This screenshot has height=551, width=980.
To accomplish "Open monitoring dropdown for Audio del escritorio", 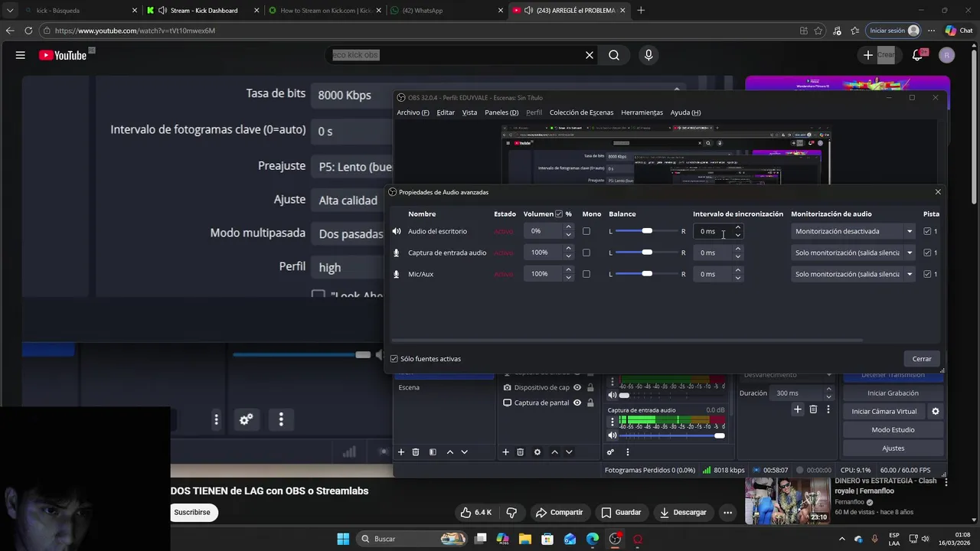I will pyautogui.click(x=853, y=231).
